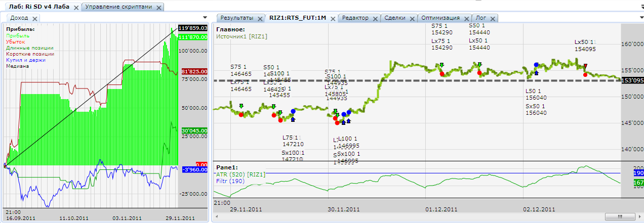Click the 'Filtr (190)' indicator label
Image resolution: width=644 pixels, height=223 pixels.
(229, 181)
